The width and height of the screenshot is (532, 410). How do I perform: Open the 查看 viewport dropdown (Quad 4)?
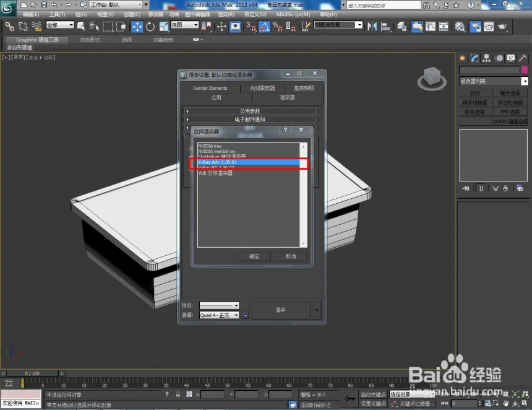tap(219, 315)
